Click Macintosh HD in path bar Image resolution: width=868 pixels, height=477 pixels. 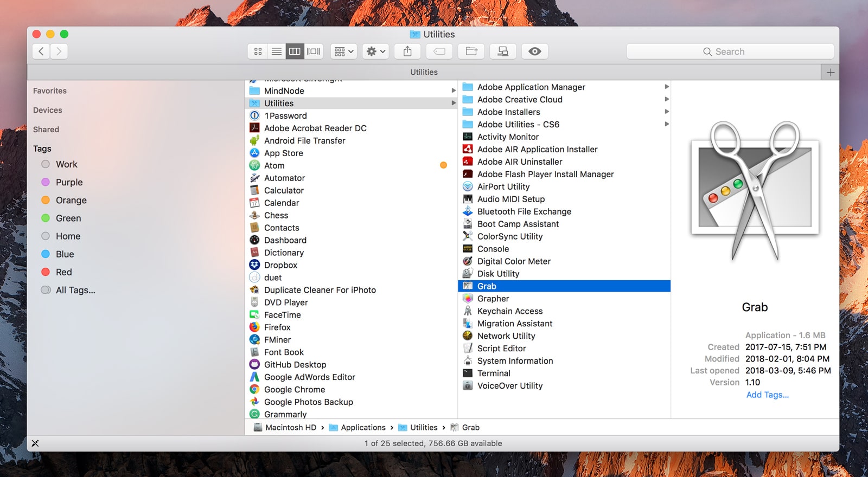point(285,428)
